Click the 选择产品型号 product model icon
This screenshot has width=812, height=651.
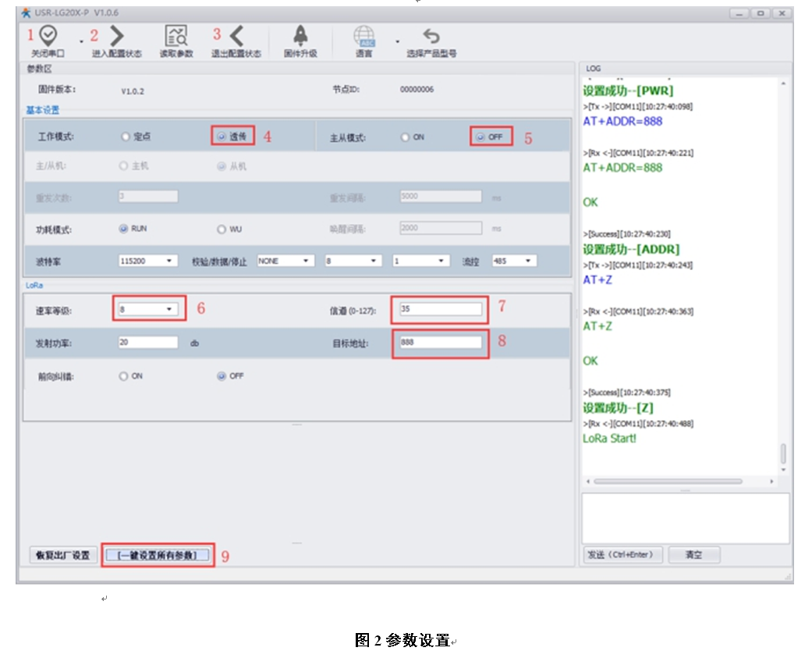click(431, 36)
